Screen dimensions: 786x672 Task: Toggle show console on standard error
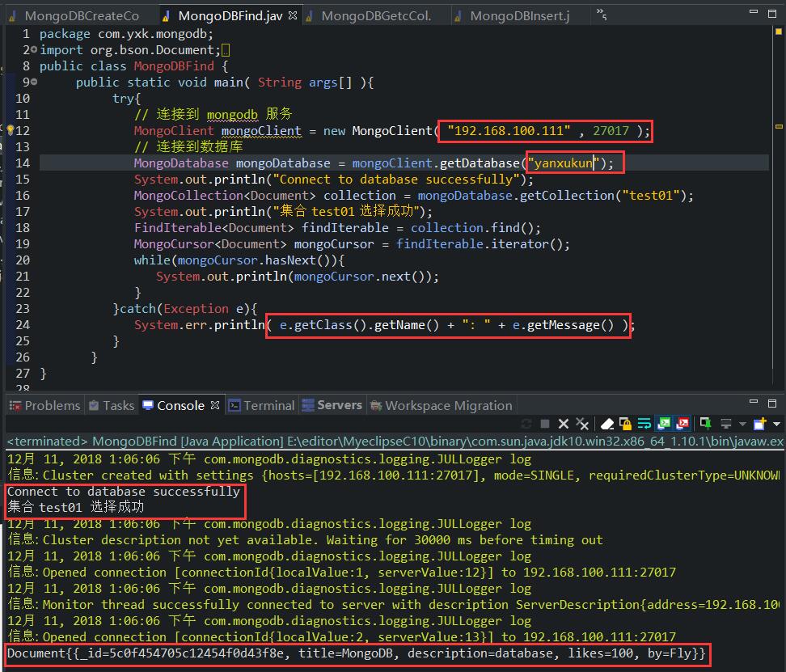click(x=682, y=424)
